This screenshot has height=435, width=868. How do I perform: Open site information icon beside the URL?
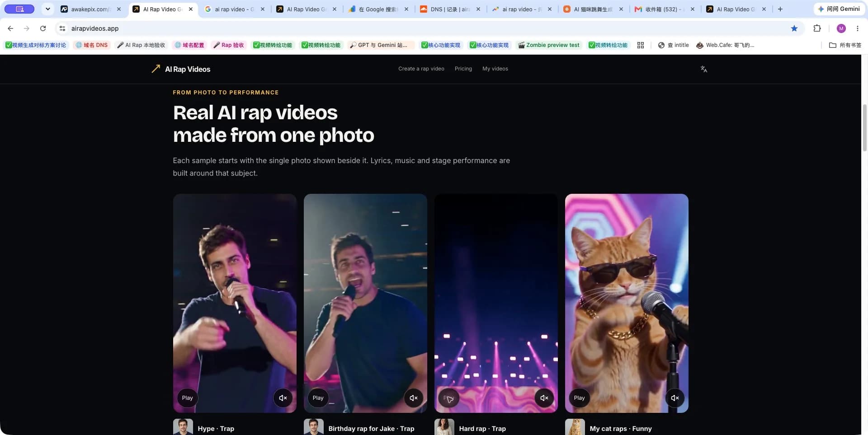62,28
